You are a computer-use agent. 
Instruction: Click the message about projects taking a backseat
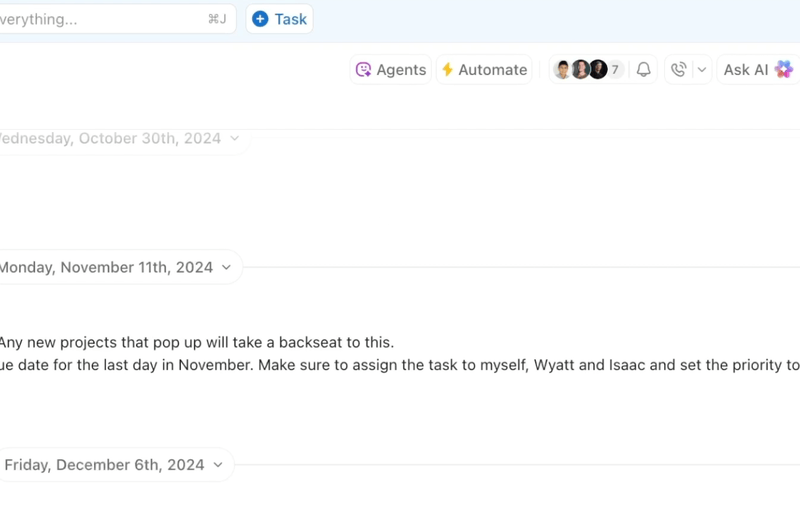coord(197,342)
